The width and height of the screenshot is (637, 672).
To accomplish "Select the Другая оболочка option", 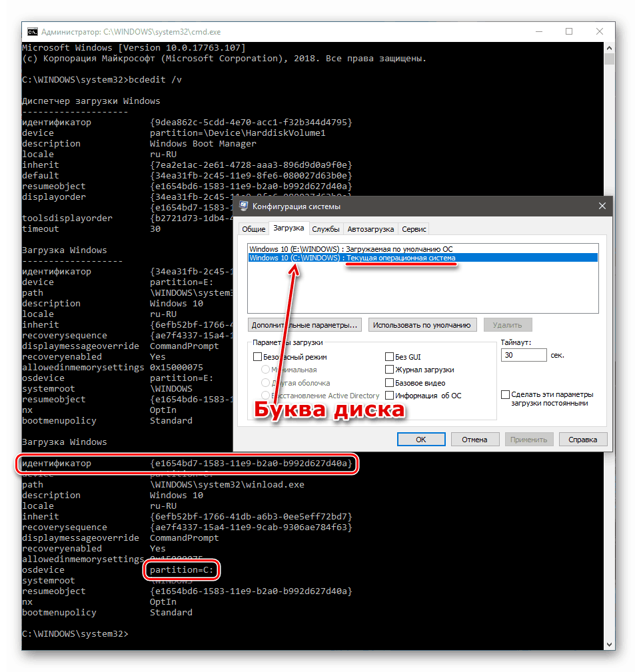I will click(267, 382).
